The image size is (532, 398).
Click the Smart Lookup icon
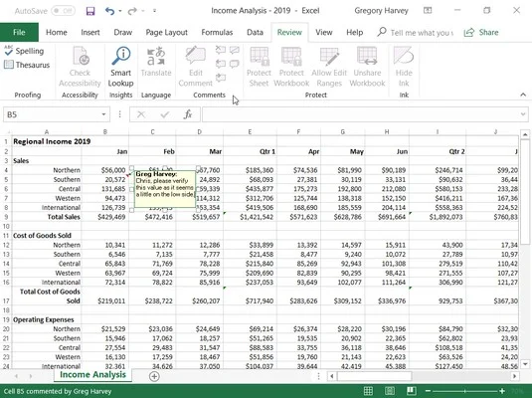tap(120, 56)
